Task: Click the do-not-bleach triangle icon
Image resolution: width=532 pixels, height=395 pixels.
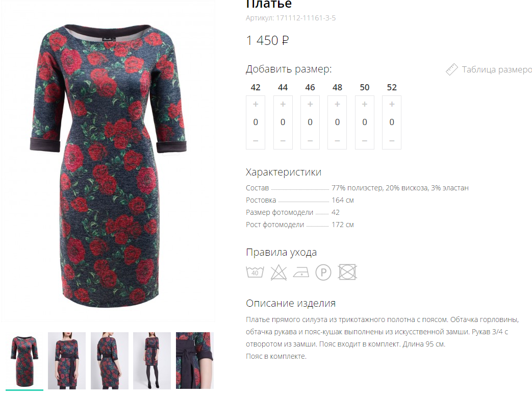Action: coord(278,273)
